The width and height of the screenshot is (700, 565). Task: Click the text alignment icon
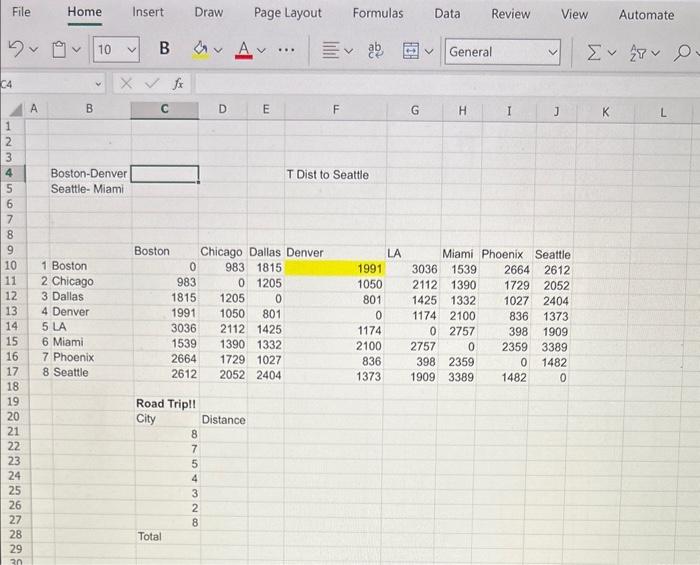[x=330, y=50]
